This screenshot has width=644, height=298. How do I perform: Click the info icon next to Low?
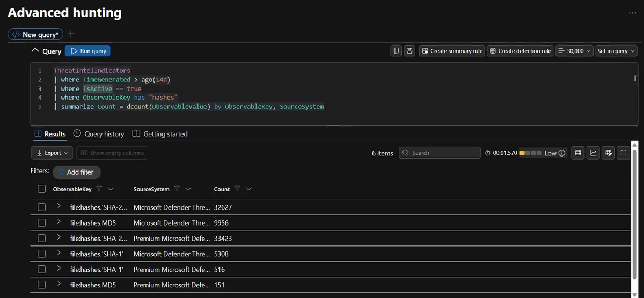point(562,153)
